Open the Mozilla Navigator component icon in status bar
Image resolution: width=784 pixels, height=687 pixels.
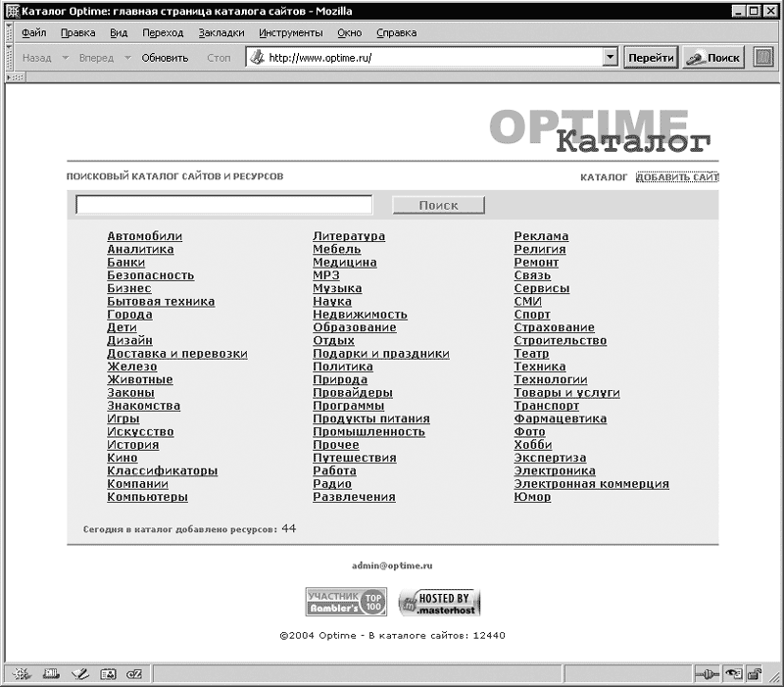click(x=21, y=674)
